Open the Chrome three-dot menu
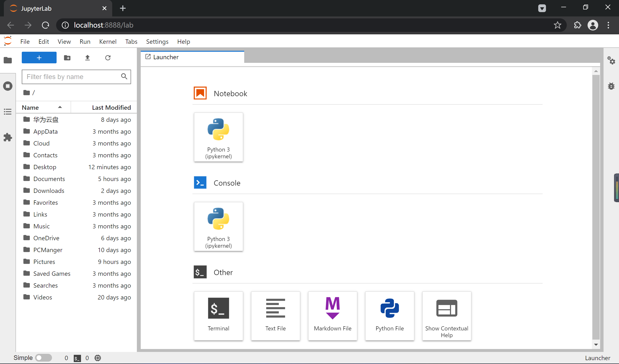The height and width of the screenshot is (364, 619). [x=608, y=25]
